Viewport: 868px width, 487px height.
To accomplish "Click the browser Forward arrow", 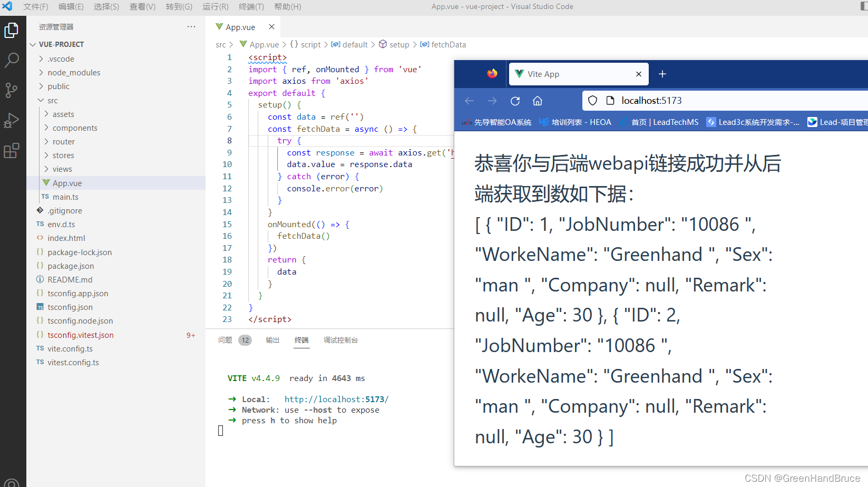I will pyautogui.click(x=492, y=101).
